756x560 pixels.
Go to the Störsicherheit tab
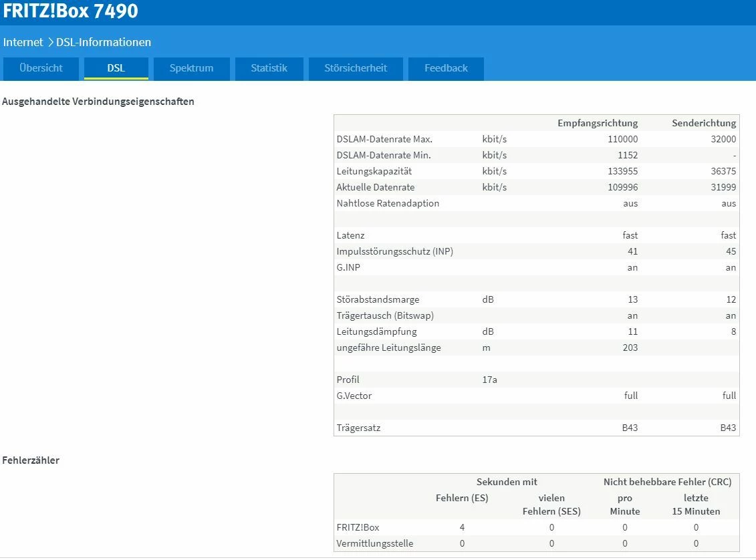coord(356,68)
